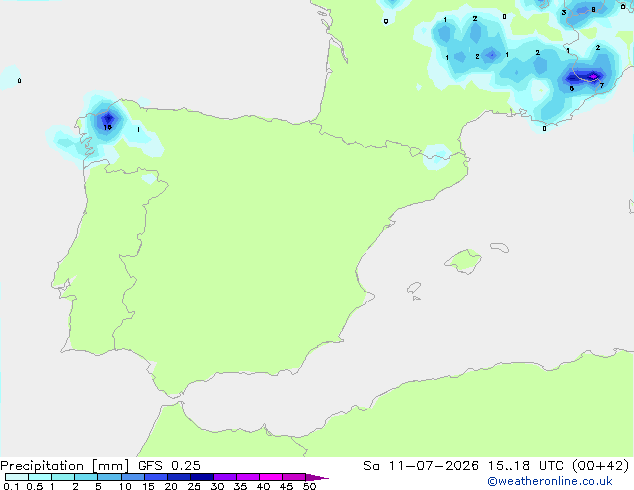The height and width of the screenshot is (490, 634).
Task: Click the dark blue precipitation core over Galicia
Action: click(x=108, y=119)
